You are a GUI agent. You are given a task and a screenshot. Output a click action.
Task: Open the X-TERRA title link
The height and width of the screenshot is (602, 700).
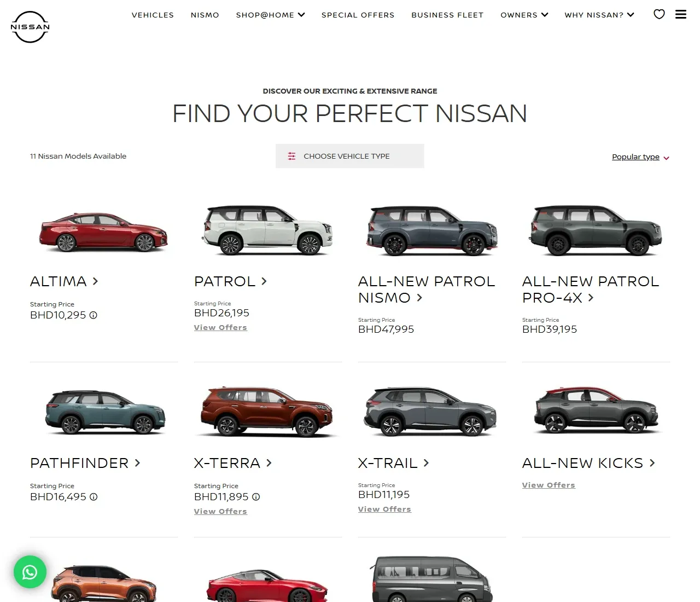pyautogui.click(x=233, y=463)
